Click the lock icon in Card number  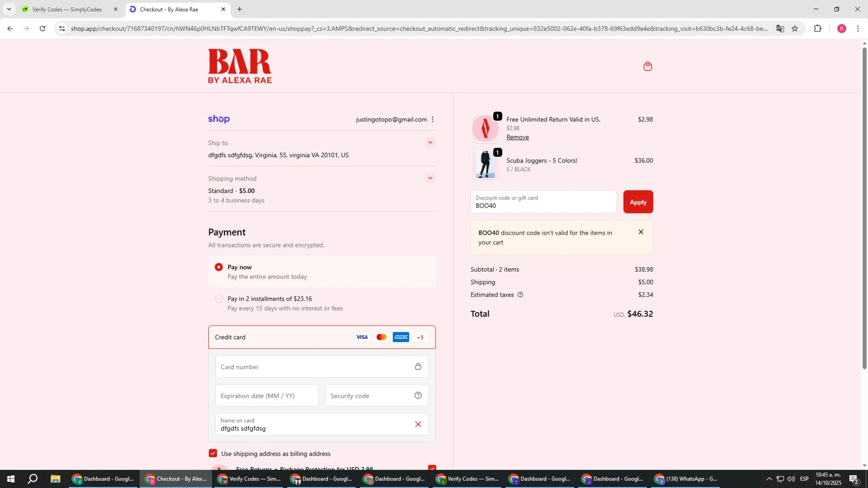click(418, 367)
